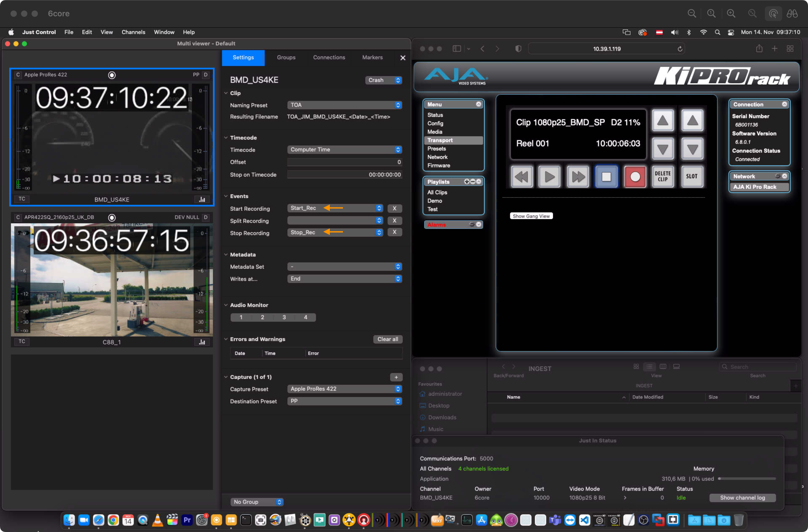Click the rewind button on KiPro transport
Screen dimensions: 808x532
click(522, 176)
